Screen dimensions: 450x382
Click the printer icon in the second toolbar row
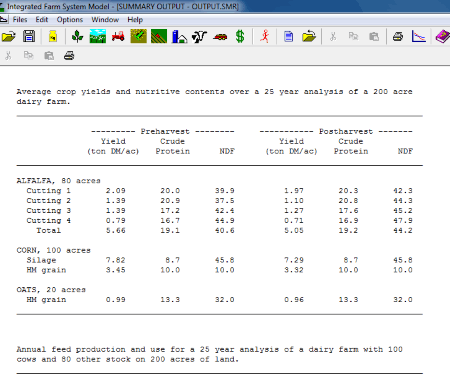coord(69,55)
